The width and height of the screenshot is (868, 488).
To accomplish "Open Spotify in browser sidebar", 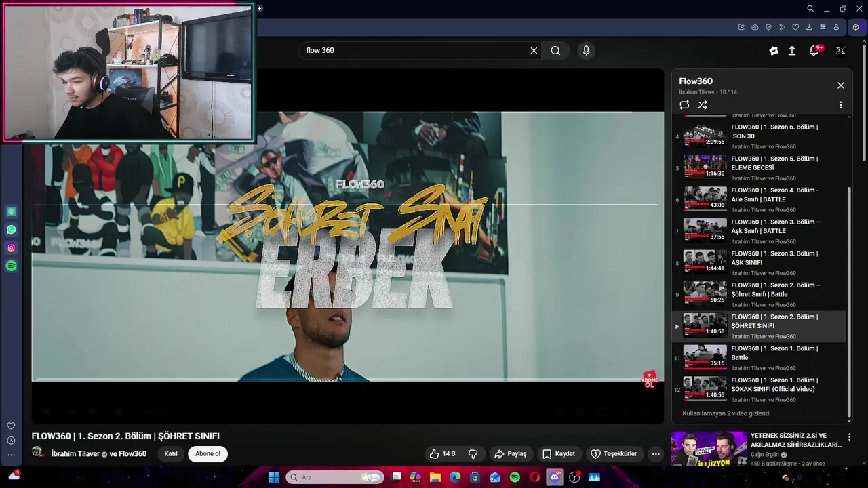I will click(x=11, y=266).
